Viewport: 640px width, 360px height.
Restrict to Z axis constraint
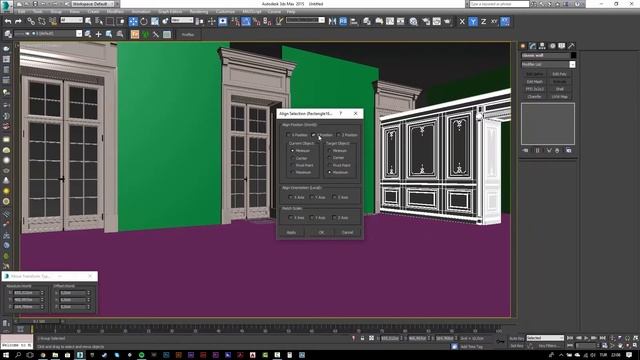(x=484, y=21)
